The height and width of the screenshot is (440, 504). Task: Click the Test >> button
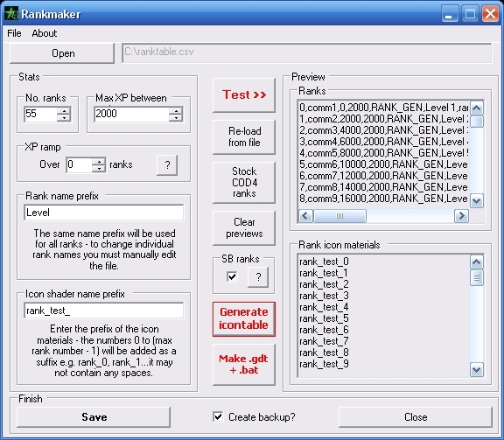(244, 95)
